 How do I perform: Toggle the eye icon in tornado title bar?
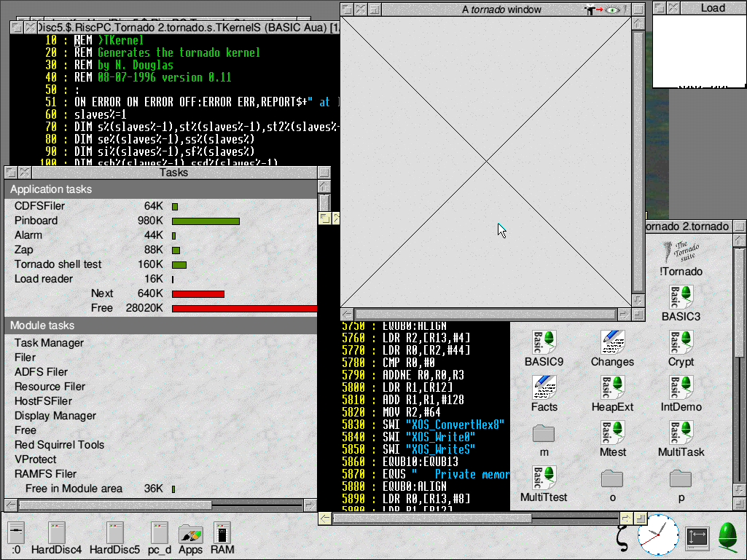click(x=614, y=9)
